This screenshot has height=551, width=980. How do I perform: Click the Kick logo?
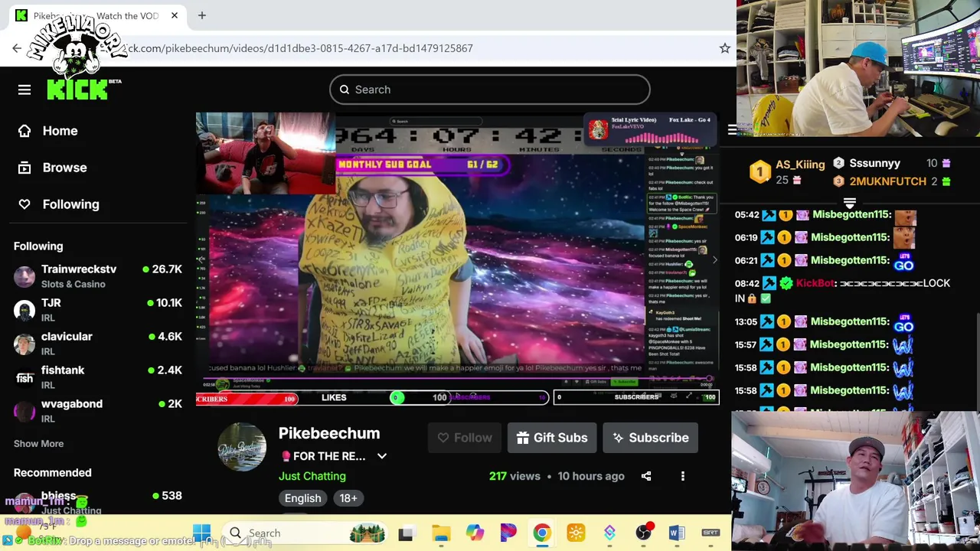(78, 90)
